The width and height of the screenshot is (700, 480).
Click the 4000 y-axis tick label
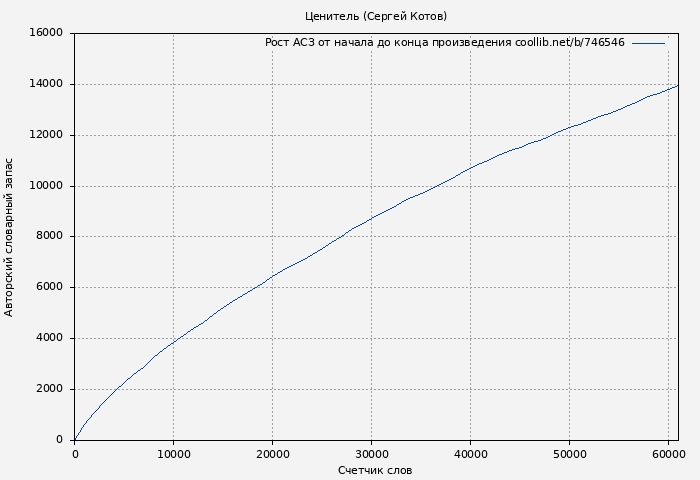(49, 338)
